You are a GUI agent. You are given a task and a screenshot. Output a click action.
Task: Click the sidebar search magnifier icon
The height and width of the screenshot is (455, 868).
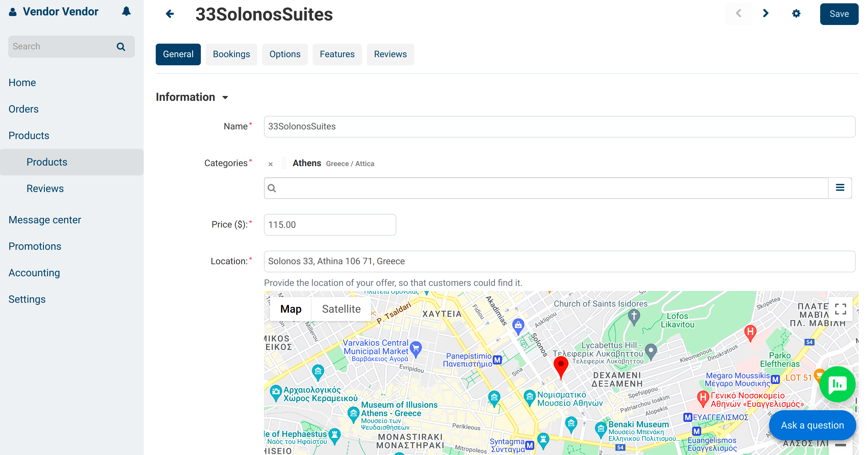coord(121,47)
